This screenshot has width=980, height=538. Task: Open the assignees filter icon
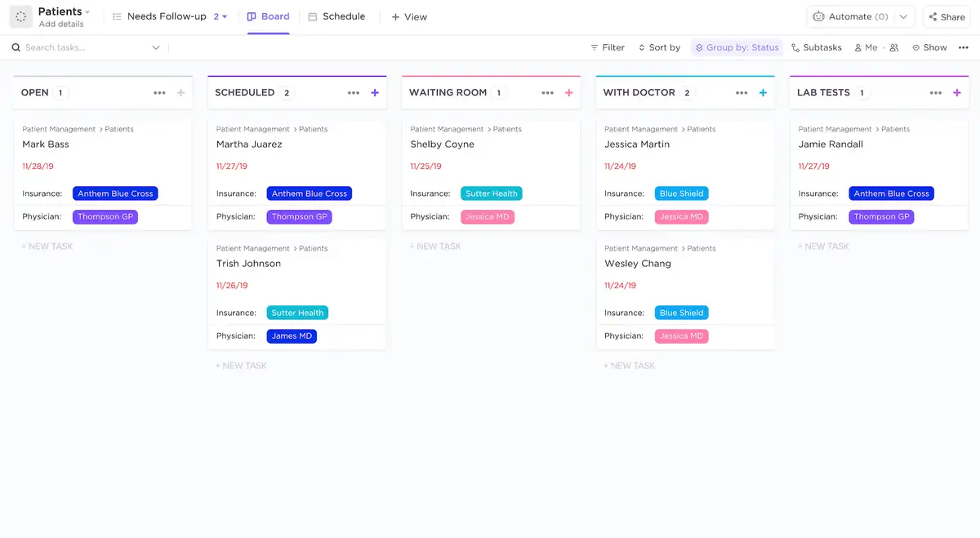pos(893,47)
